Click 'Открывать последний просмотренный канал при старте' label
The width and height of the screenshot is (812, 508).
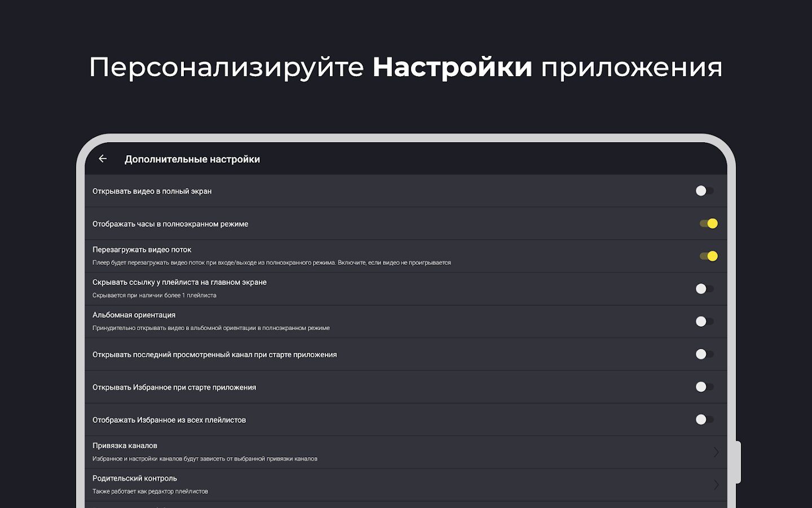215,355
